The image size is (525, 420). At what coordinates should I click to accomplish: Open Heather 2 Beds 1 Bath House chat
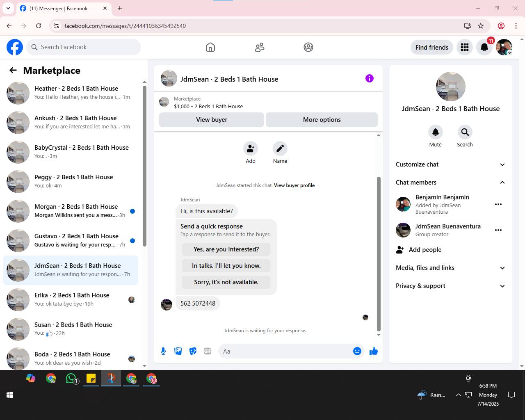(x=71, y=93)
